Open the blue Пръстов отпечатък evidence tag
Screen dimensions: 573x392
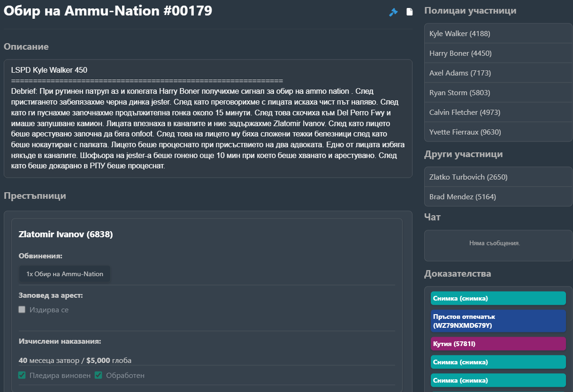click(x=498, y=321)
